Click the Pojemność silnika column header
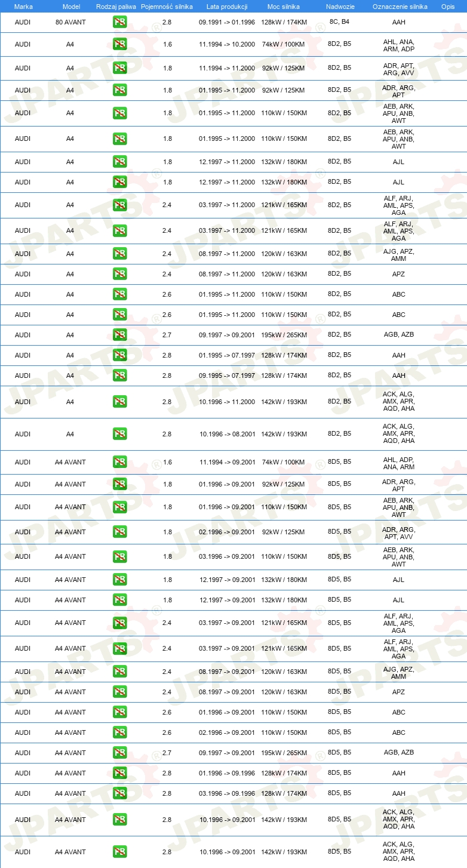This screenshot has height=868, width=467. 167,6
